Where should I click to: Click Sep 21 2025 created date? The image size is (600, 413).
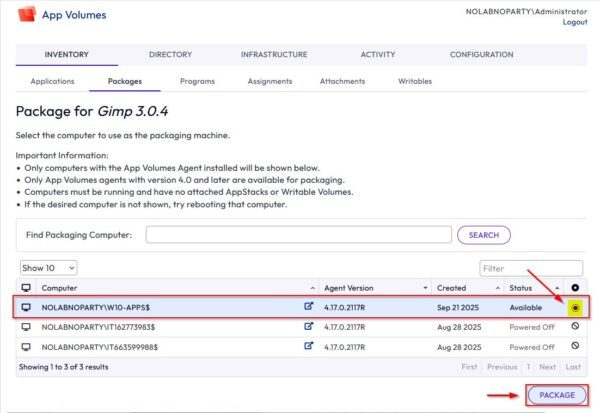(458, 307)
